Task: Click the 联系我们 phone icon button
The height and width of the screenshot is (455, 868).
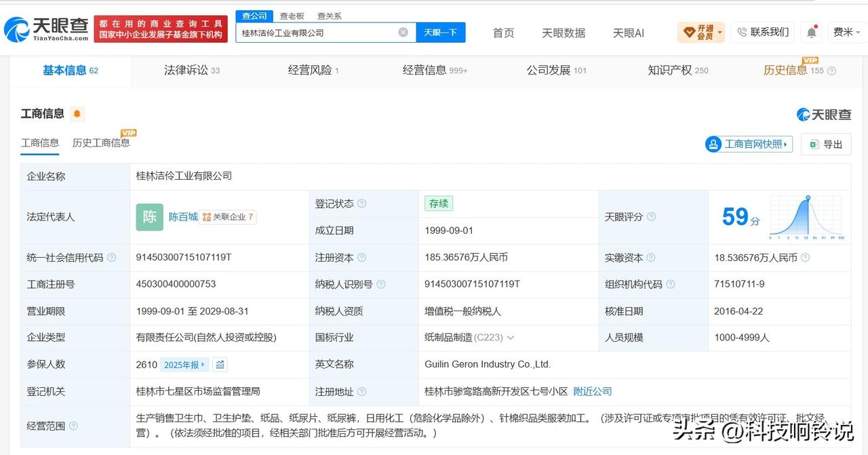Action: point(762,32)
